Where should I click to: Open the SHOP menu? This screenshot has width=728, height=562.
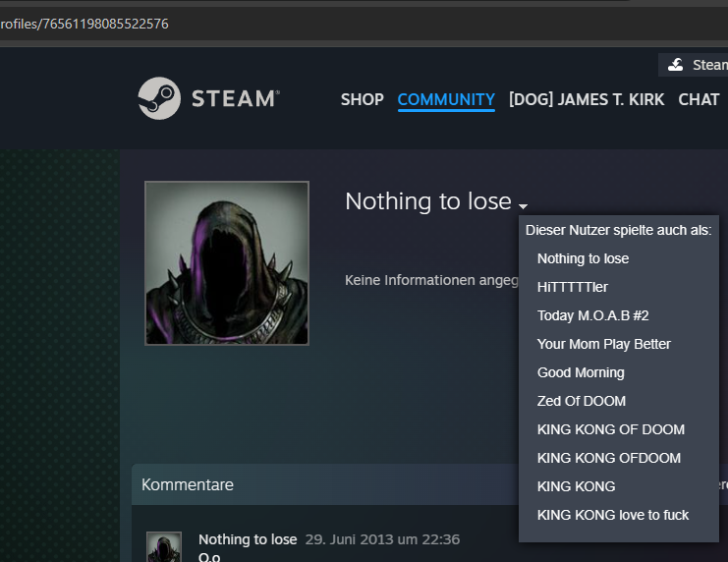[x=362, y=99]
